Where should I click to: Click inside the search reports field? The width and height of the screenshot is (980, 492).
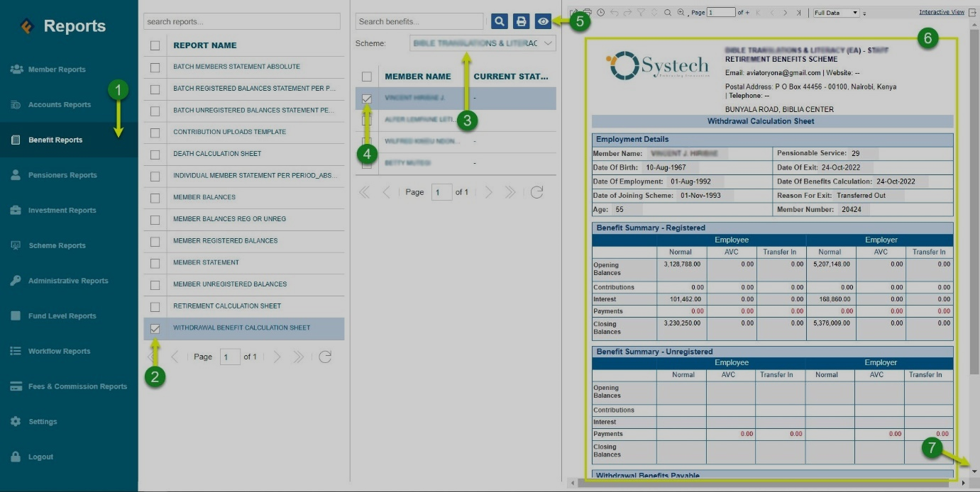pyautogui.click(x=242, y=21)
